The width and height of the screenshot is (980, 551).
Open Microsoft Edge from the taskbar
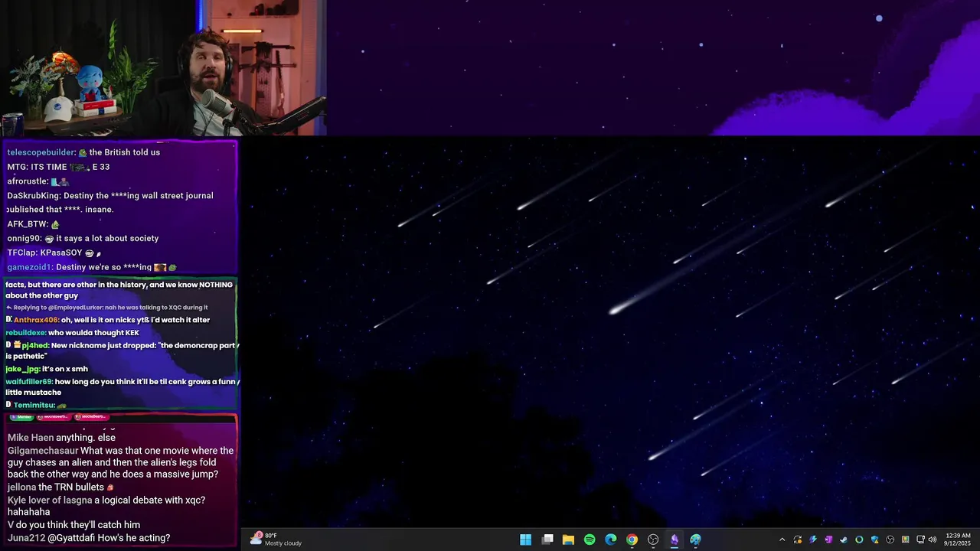(610, 540)
